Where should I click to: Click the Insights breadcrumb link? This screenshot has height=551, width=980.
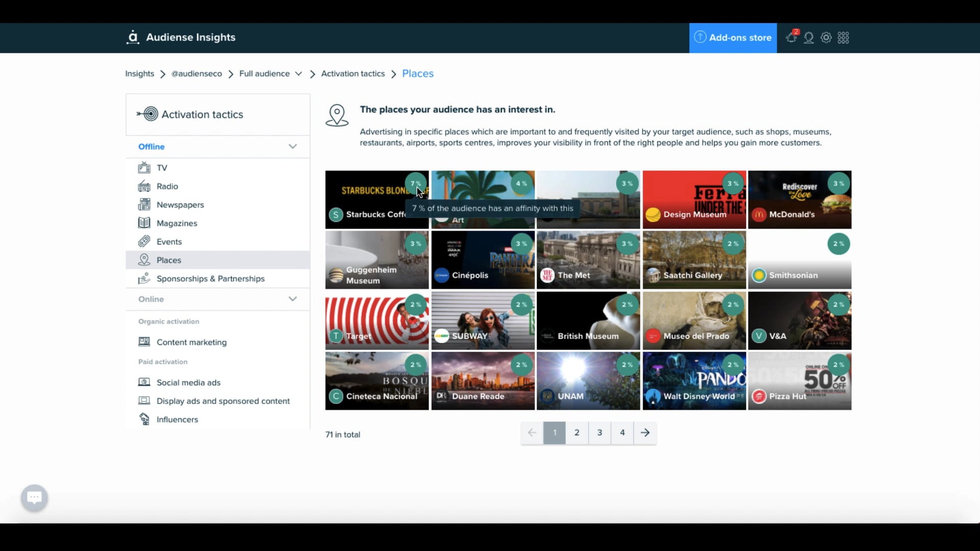click(139, 73)
